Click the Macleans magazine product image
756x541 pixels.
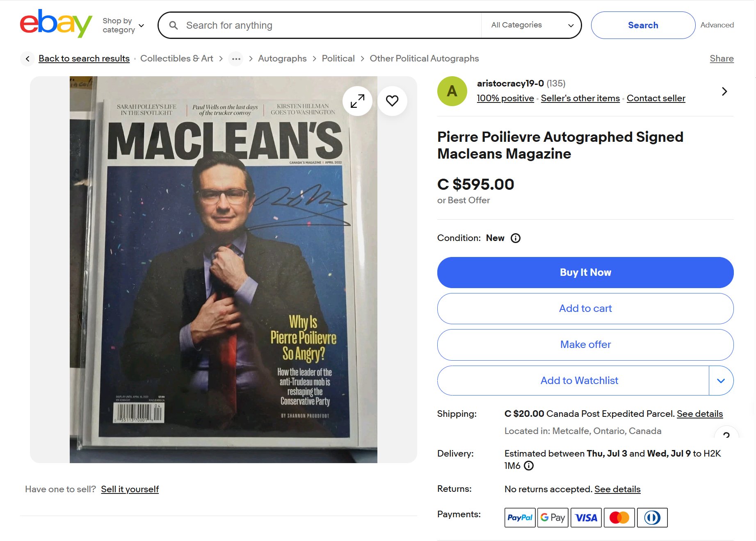tap(224, 270)
